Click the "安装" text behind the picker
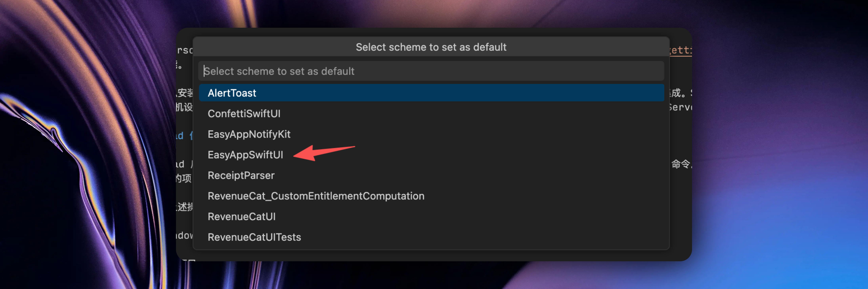Image resolution: width=868 pixels, height=289 pixels. 185,92
